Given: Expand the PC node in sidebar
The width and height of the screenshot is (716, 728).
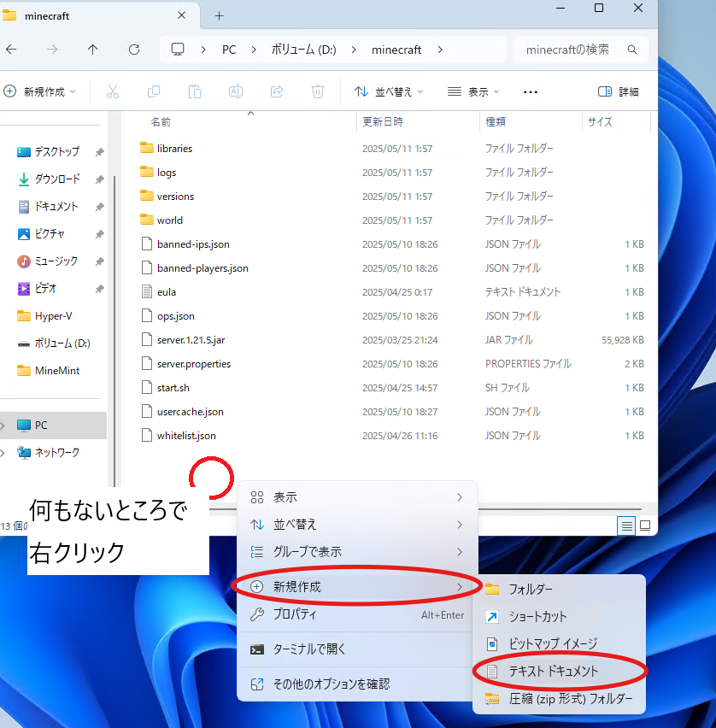Looking at the screenshot, I should pyautogui.click(x=3, y=426).
